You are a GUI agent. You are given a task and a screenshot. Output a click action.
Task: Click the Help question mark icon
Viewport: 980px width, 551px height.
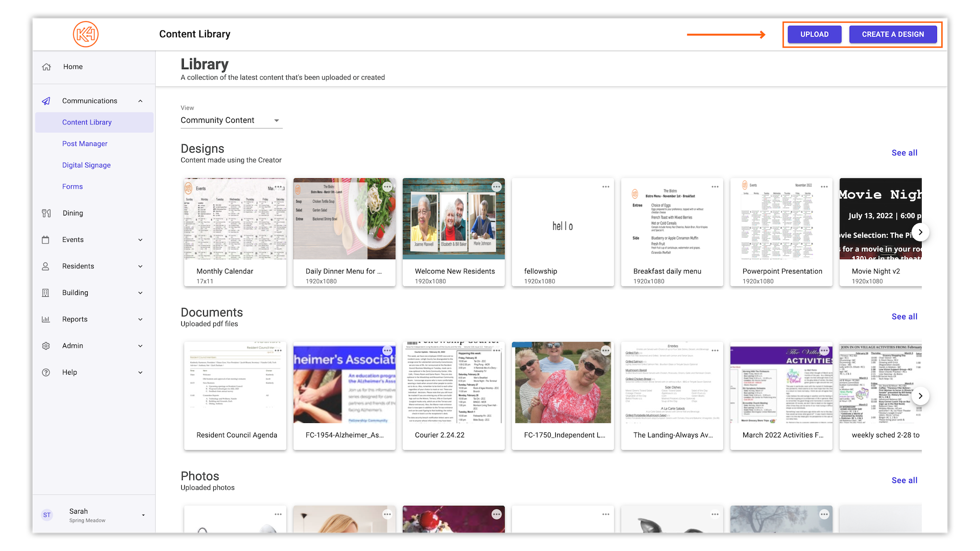point(46,372)
